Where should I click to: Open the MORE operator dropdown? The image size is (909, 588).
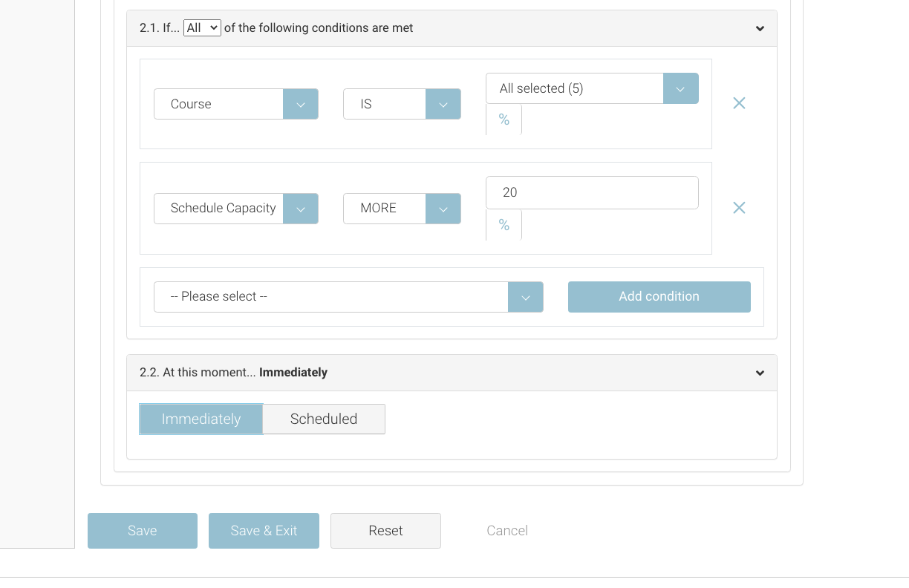tap(401, 208)
